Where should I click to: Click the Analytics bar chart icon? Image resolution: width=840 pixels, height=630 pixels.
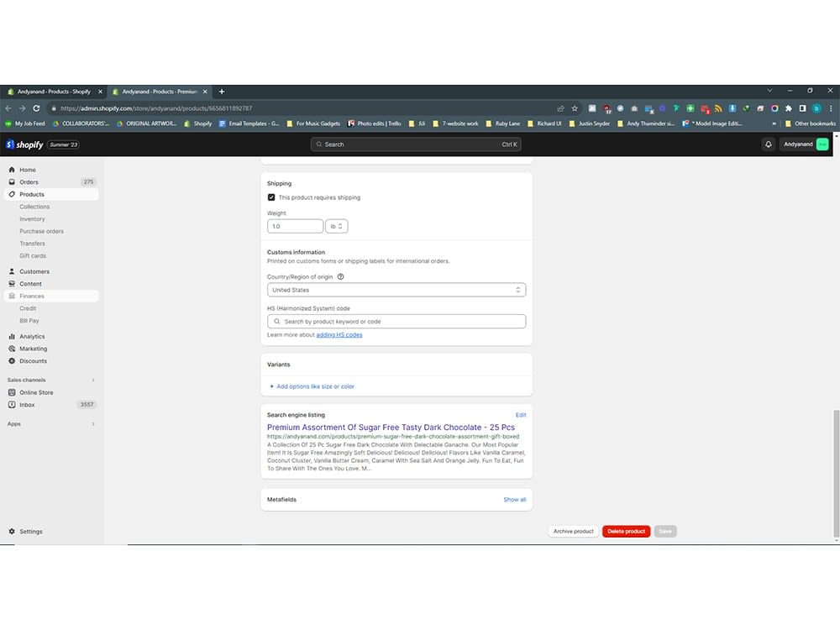(x=12, y=337)
